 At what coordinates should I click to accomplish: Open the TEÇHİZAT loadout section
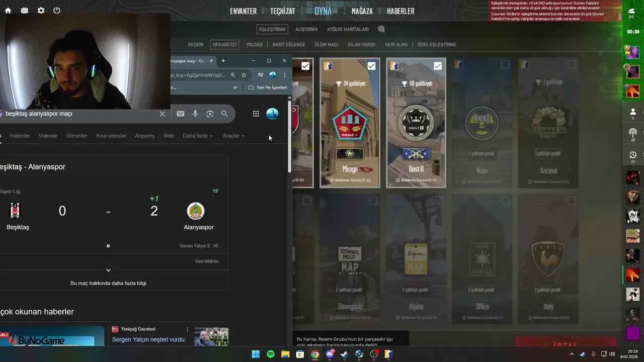pyautogui.click(x=282, y=11)
